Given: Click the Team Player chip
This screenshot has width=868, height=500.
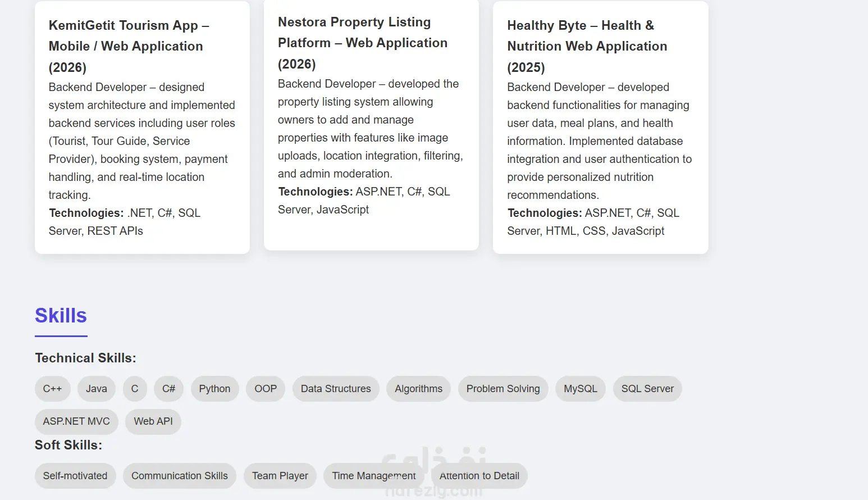Looking at the screenshot, I should pyautogui.click(x=280, y=476).
